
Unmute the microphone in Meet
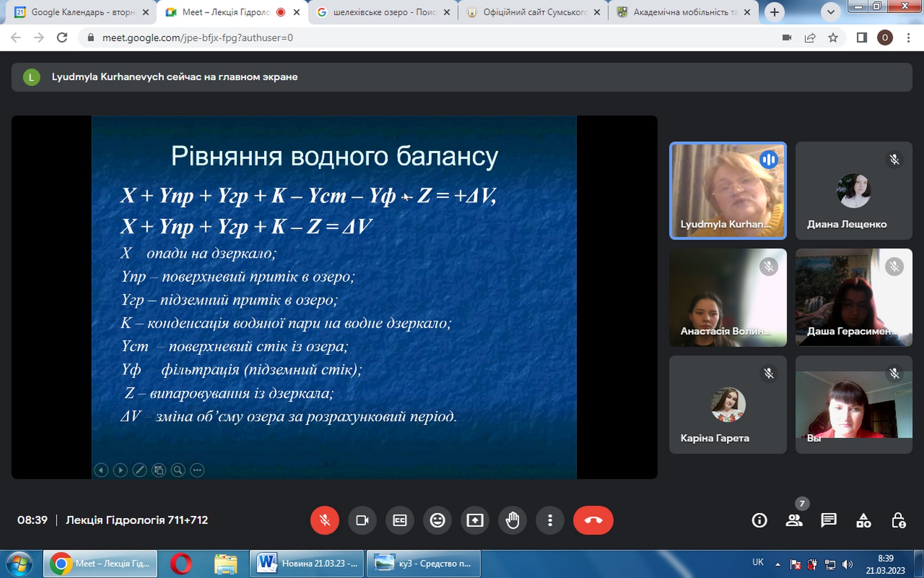(325, 520)
